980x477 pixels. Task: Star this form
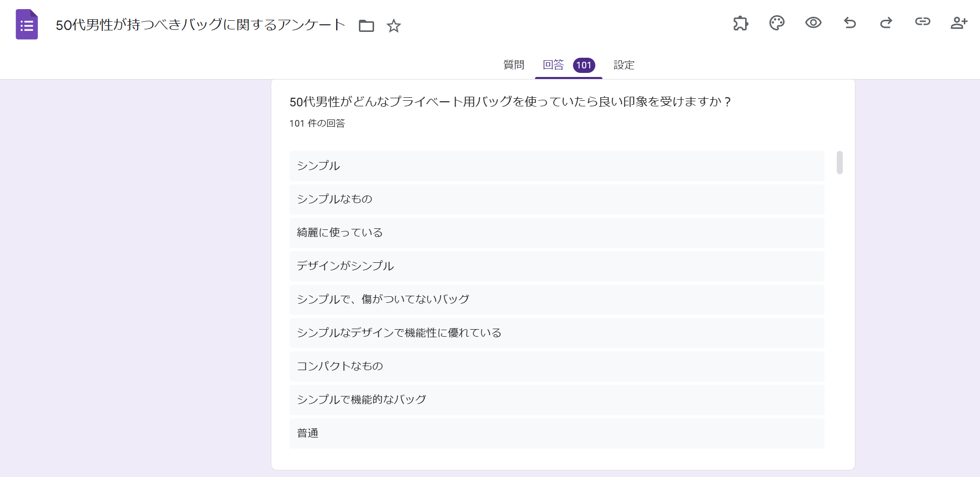tap(394, 26)
